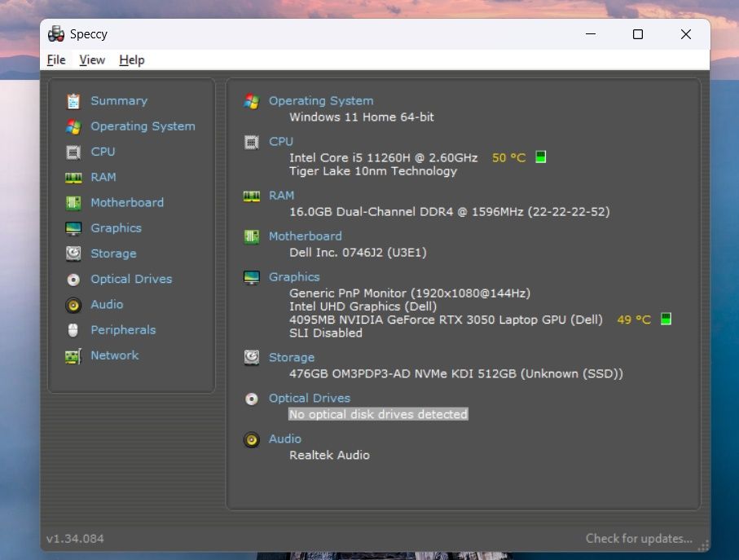Image resolution: width=739 pixels, height=560 pixels.
Task: Click the CPU chip icon in the sidebar
Action: click(x=73, y=152)
